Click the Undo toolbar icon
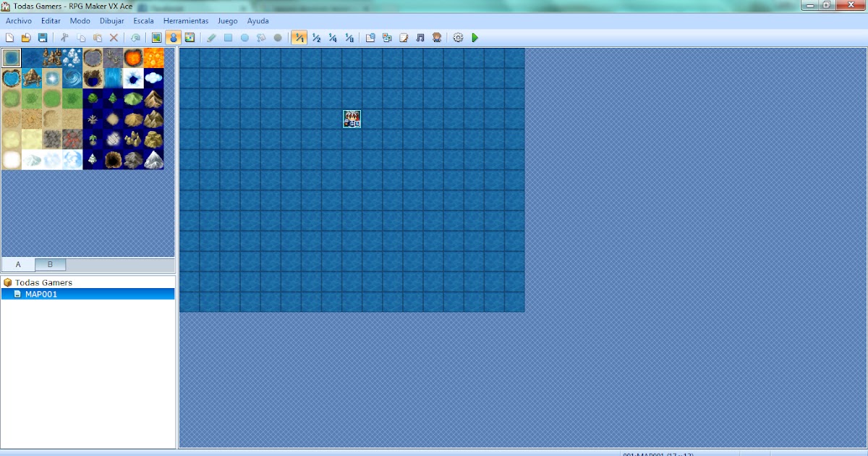868x456 pixels. point(135,38)
